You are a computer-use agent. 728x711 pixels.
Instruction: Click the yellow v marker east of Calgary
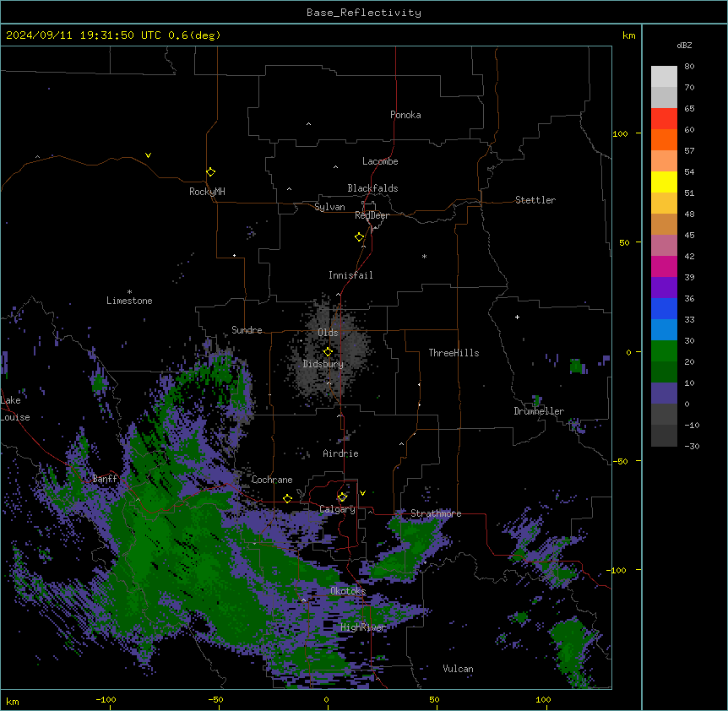point(362,493)
